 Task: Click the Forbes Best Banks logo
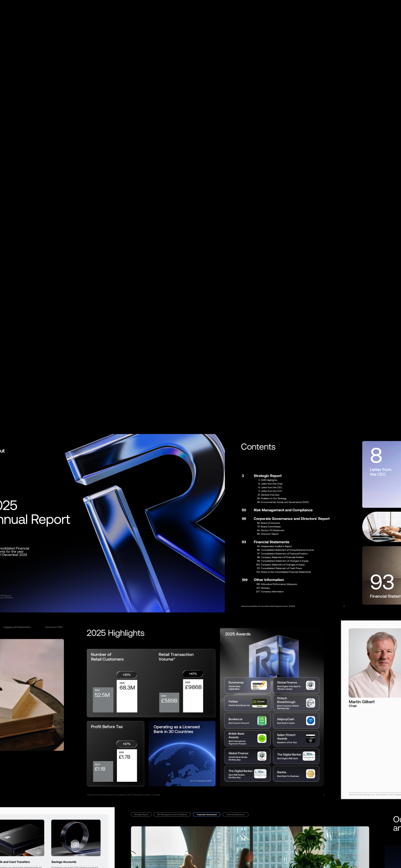[x=259, y=703]
